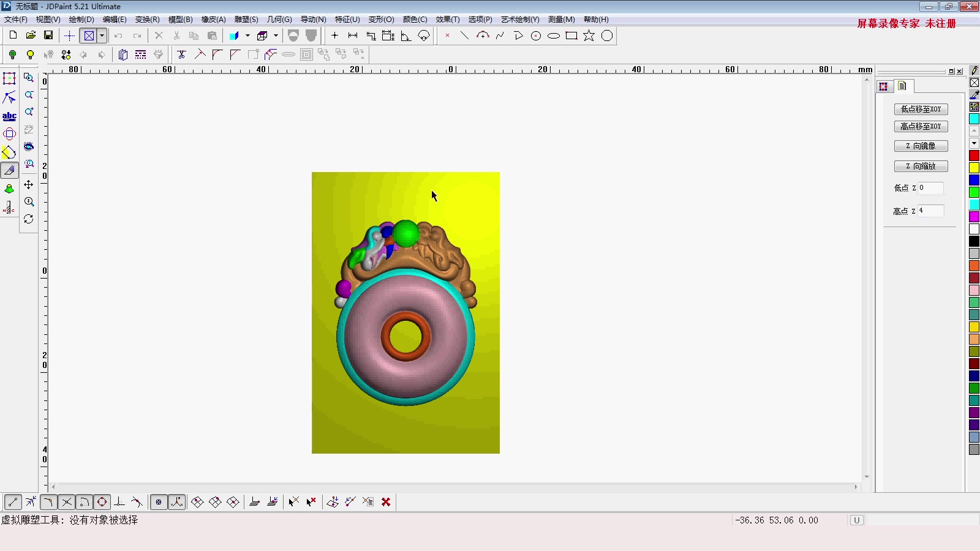This screenshot has height=551, width=980.
Task: Select the line drawing tool in the top toolbar
Action: 465,36
